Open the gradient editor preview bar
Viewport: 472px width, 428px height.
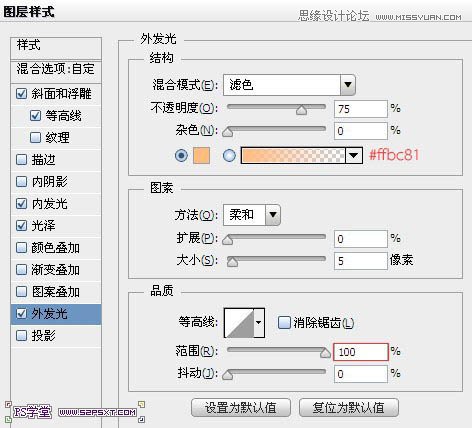pos(293,156)
